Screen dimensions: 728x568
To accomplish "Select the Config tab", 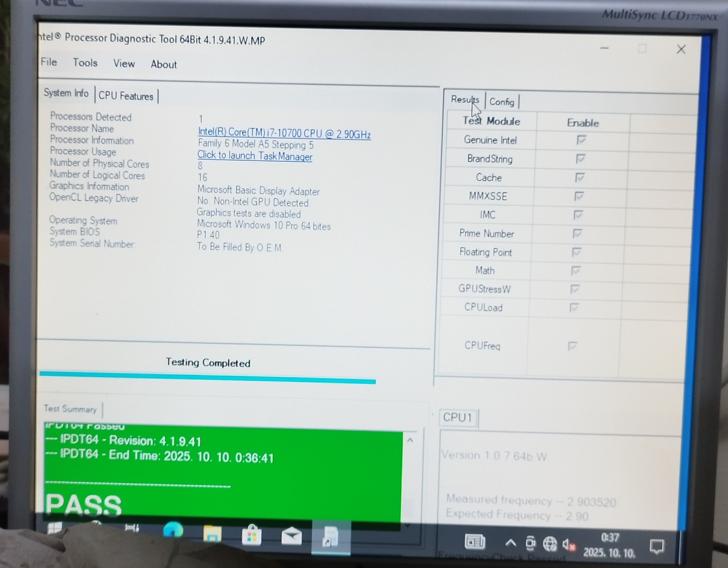I will pos(502,102).
